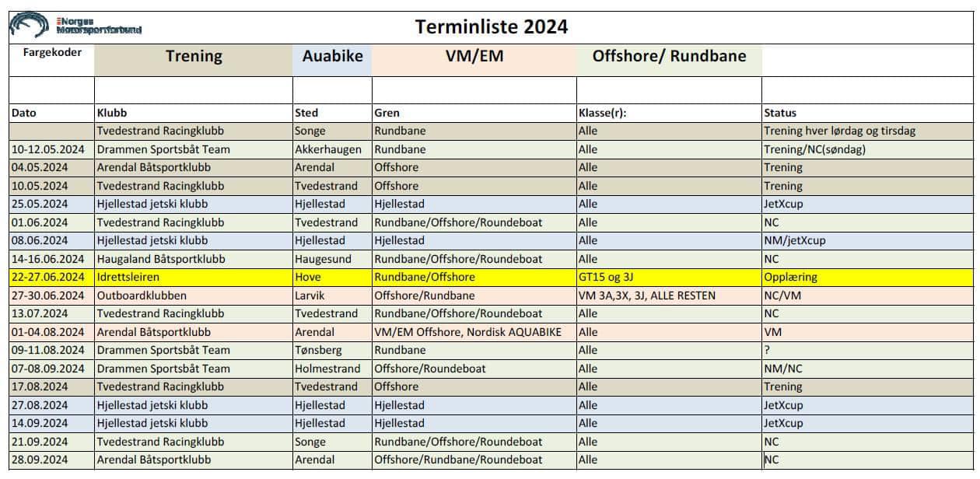
Task: Click the Haugaland Båtsportklubb cell
Action: (x=194, y=259)
